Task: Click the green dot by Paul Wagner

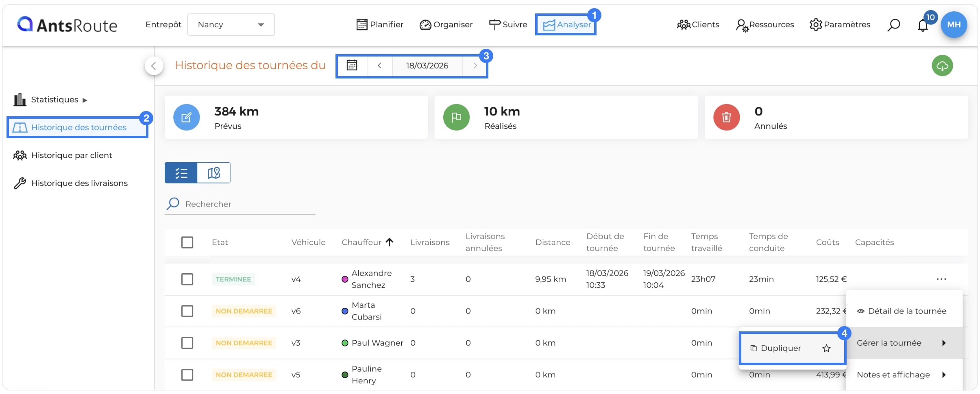Action: pyautogui.click(x=345, y=343)
